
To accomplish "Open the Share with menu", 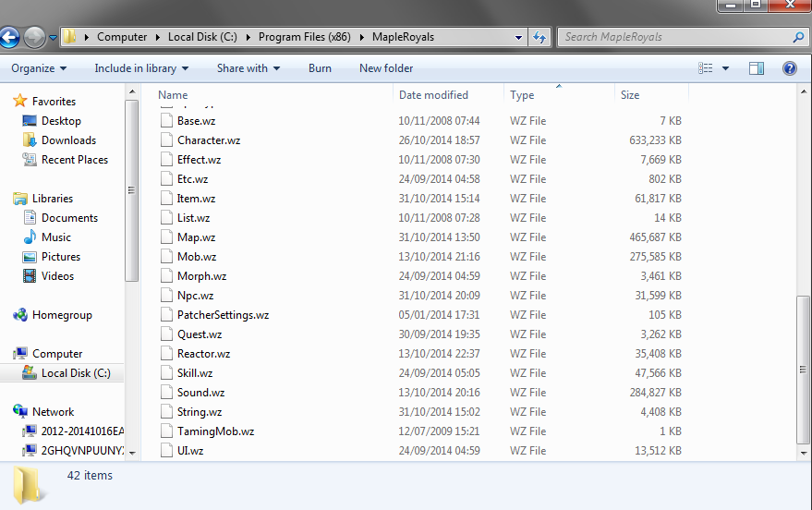I will 248,68.
